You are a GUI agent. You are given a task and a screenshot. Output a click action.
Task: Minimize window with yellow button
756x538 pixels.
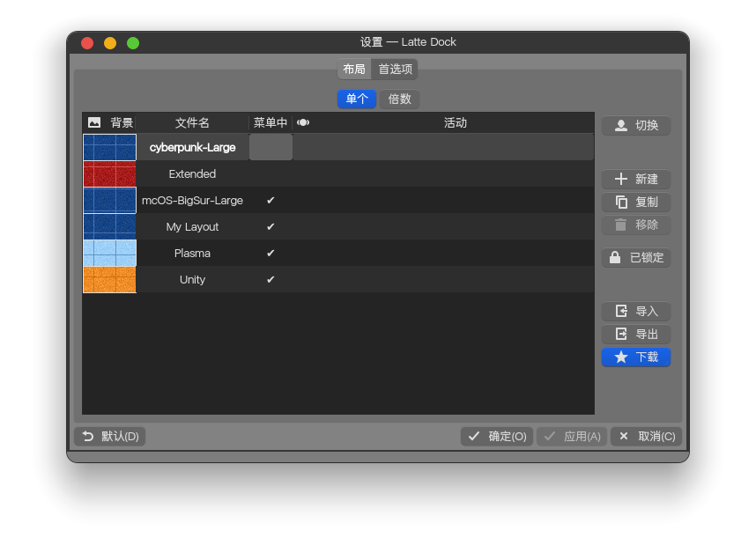[110, 43]
